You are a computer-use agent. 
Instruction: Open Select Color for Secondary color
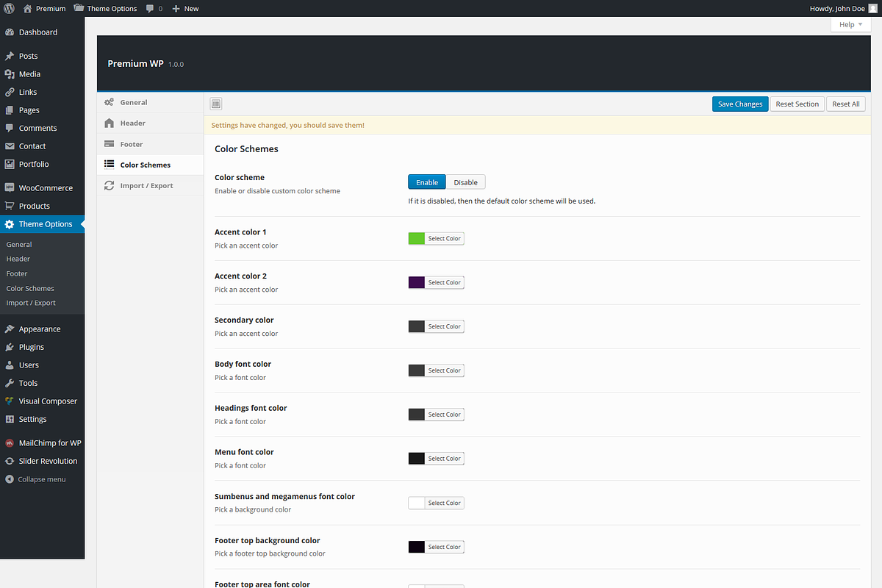coord(445,326)
